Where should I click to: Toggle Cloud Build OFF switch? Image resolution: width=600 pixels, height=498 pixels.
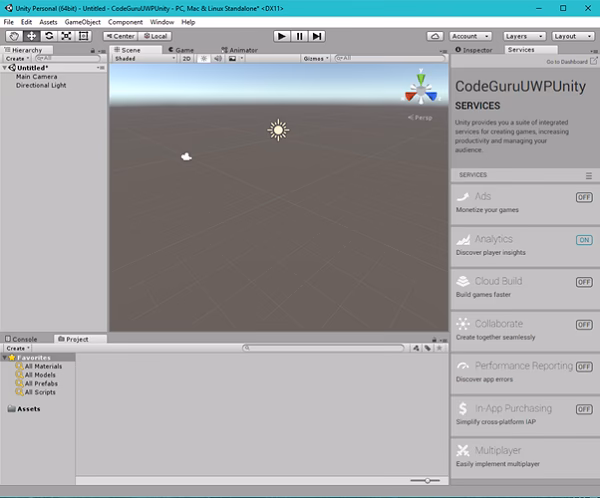click(584, 282)
